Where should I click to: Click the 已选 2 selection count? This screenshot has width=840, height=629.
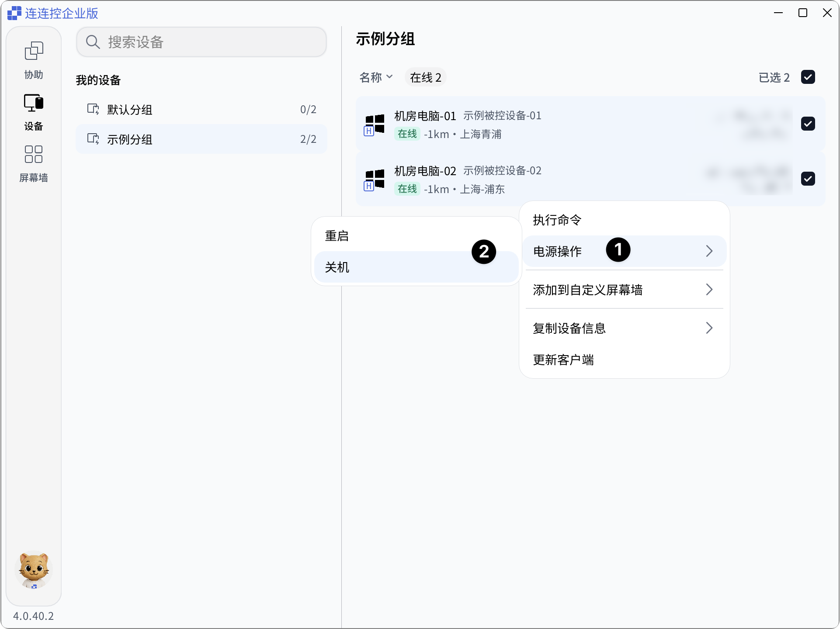pyautogui.click(x=774, y=77)
